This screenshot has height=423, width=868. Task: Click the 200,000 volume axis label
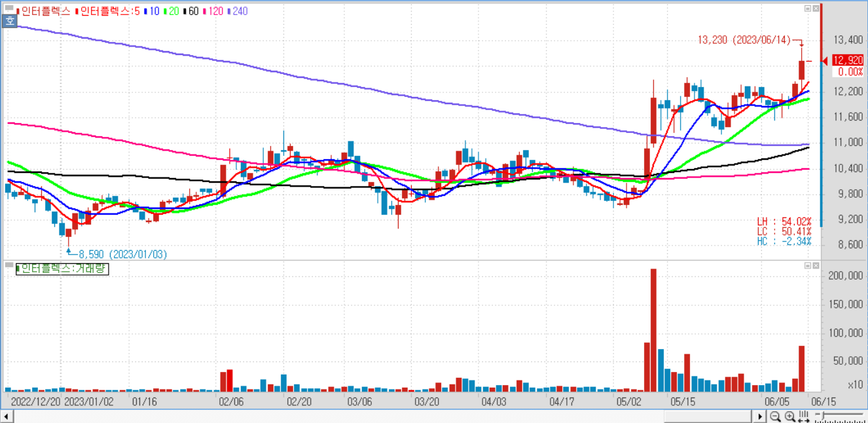tap(845, 276)
